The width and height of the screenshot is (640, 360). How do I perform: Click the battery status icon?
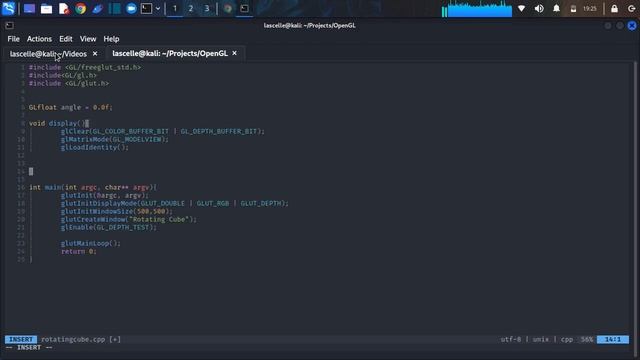pyautogui.click(x=573, y=9)
